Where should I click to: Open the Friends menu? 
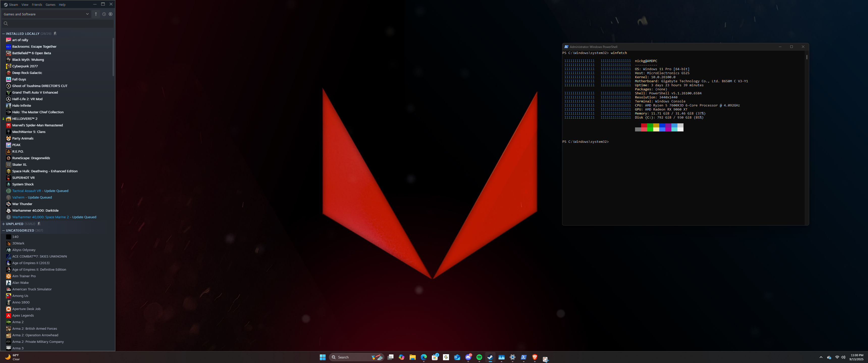coord(37,5)
